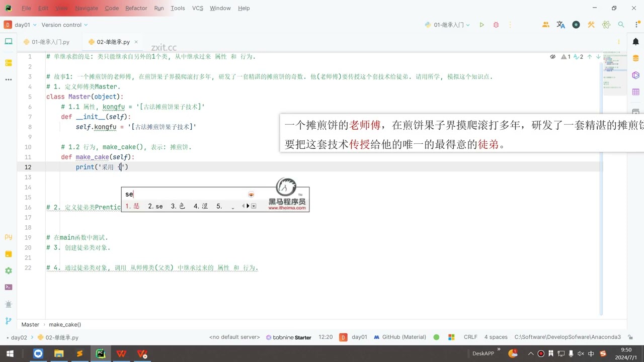The width and height of the screenshot is (644, 362).
Task: Open editor tab options menu
Action: point(619,42)
